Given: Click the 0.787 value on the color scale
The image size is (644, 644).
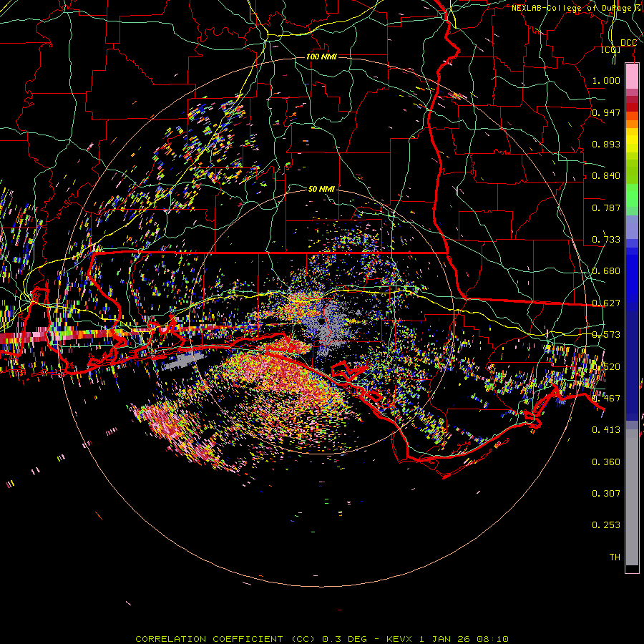Looking at the screenshot, I should [606, 208].
